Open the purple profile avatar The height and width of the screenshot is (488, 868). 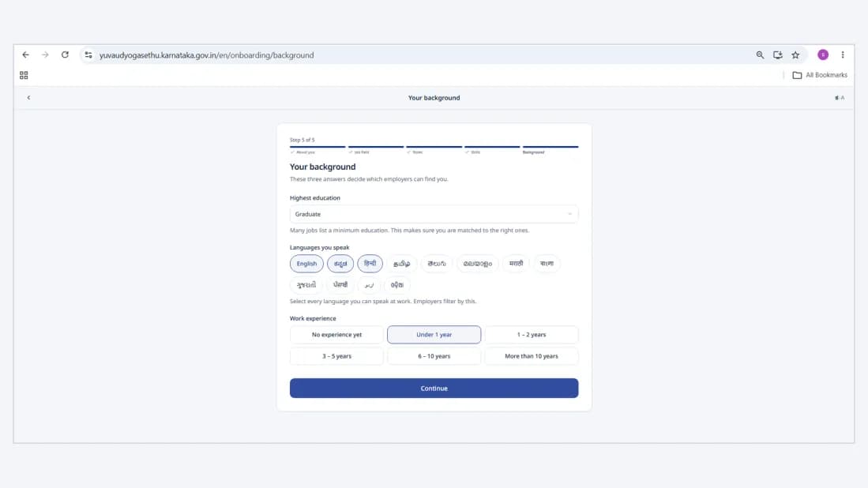tap(823, 54)
